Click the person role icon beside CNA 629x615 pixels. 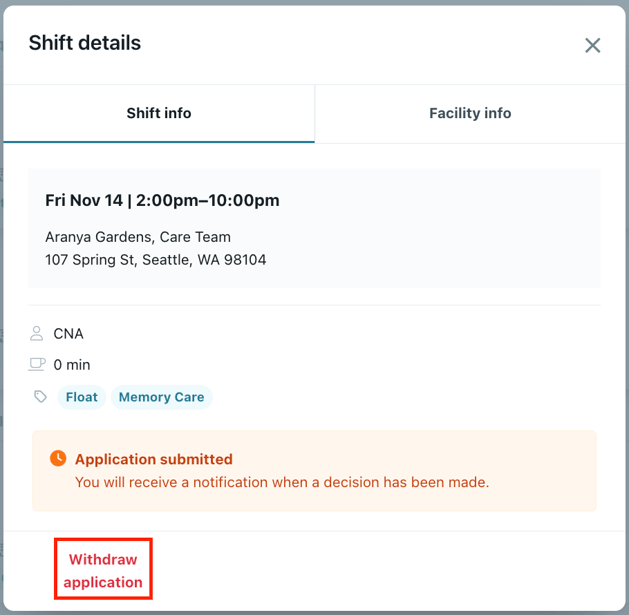[x=37, y=333]
